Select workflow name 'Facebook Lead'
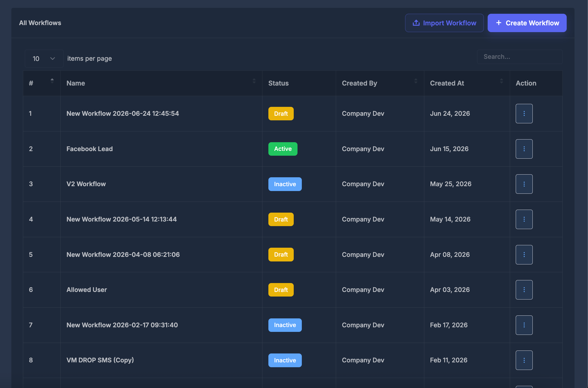This screenshot has height=388, width=588. (90, 149)
